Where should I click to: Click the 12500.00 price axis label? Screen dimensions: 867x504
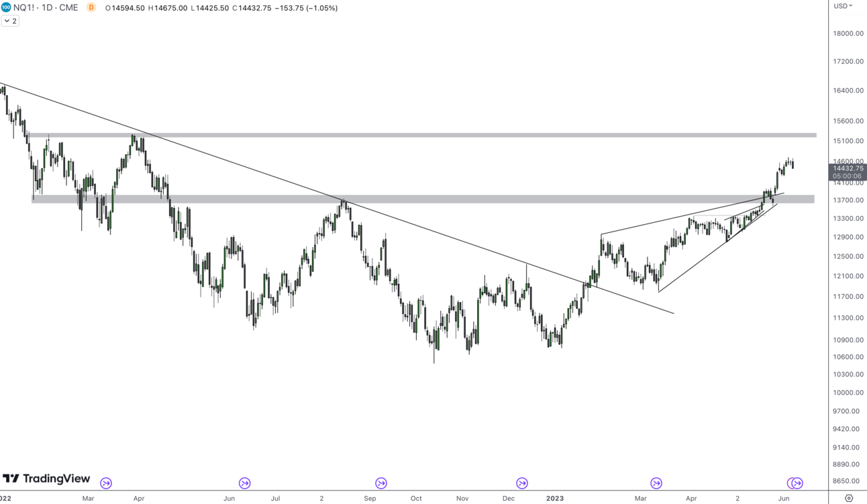tap(847, 256)
